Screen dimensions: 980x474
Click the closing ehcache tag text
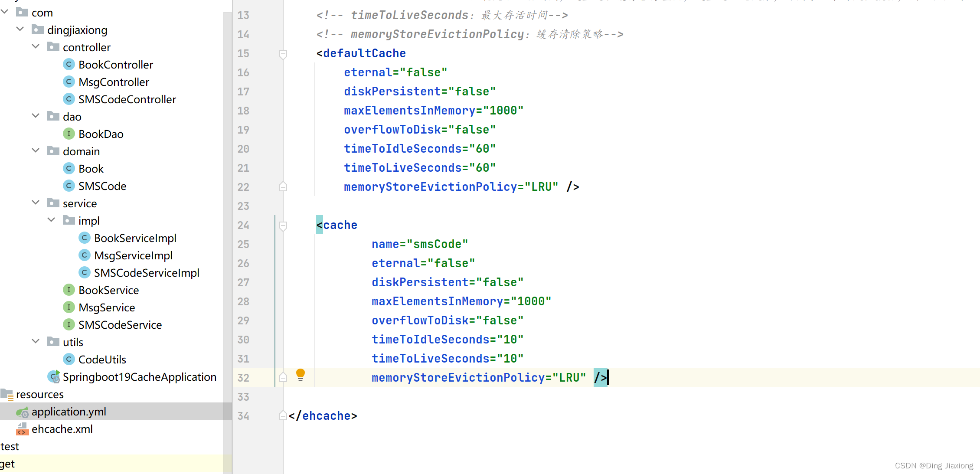[x=323, y=416]
